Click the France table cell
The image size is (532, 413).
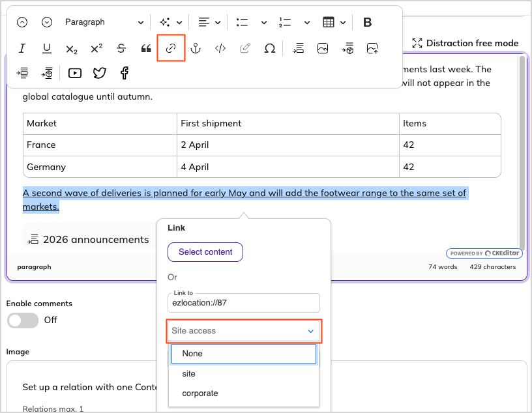[100, 145]
